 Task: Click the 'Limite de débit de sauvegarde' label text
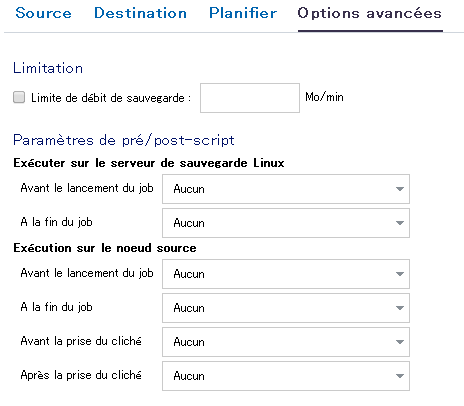coord(111,98)
